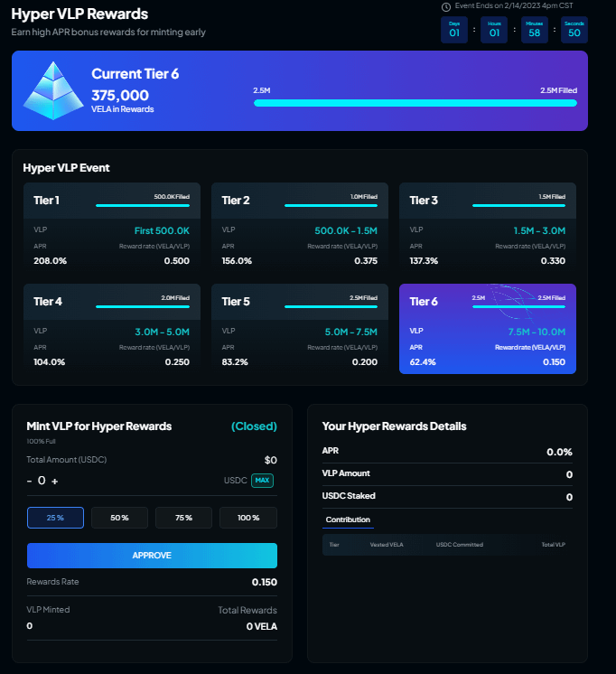616x674 pixels.
Task: Click the pyramid icon in Current Tier banner
Action: click(51, 92)
